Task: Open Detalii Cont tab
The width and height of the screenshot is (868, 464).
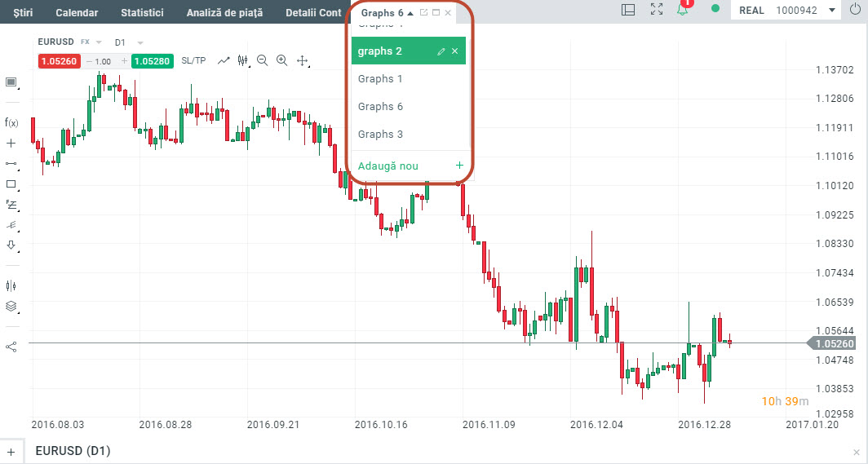Action: pyautogui.click(x=313, y=12)
